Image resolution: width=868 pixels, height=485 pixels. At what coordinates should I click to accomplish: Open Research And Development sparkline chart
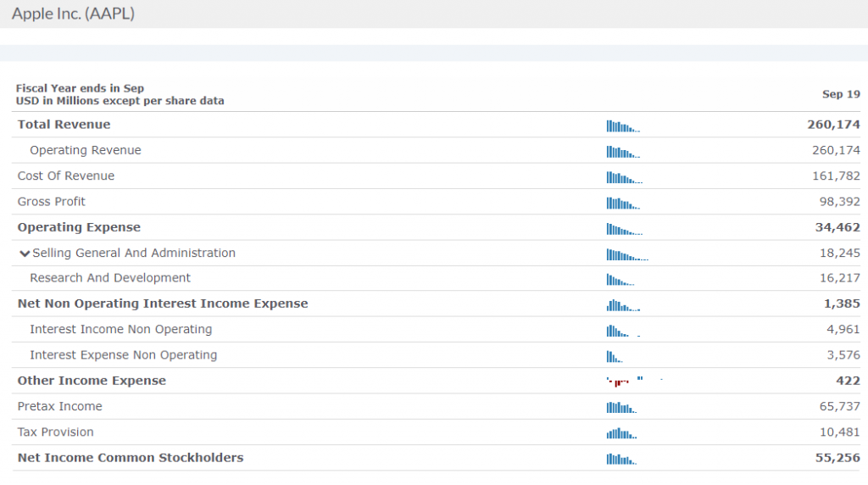pyautogui.click(x=620, y=280)
